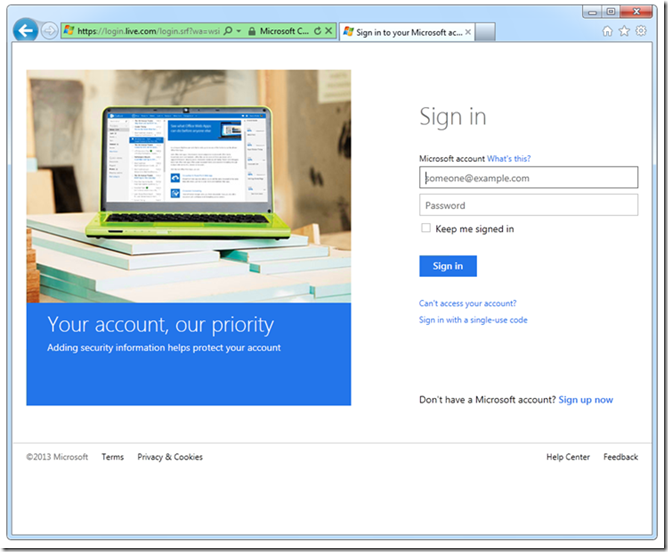Viewport: 668px width, 552px height.
Task: Click the Stop loading X icon in address bar
Action: click(x=328, y=31)
